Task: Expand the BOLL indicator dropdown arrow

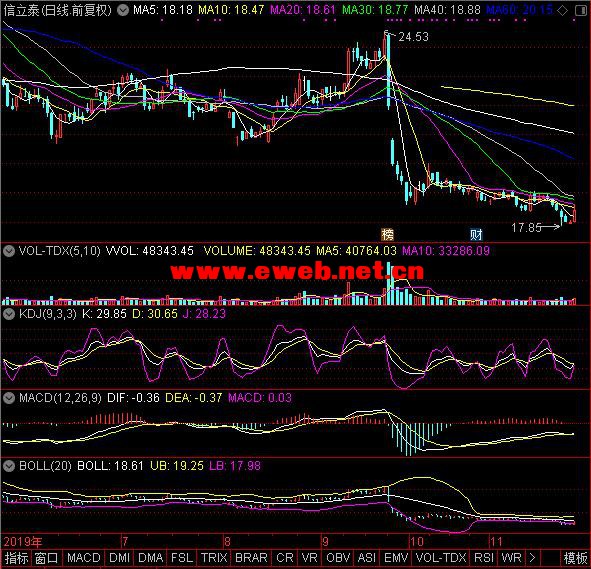Action: (x=9, y=466)
